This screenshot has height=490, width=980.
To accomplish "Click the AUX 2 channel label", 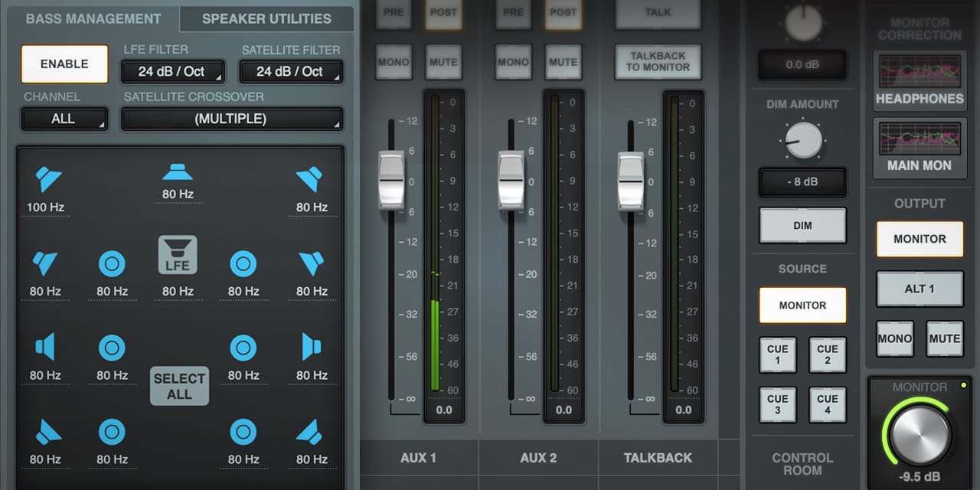I will click(x=538, y=458).
